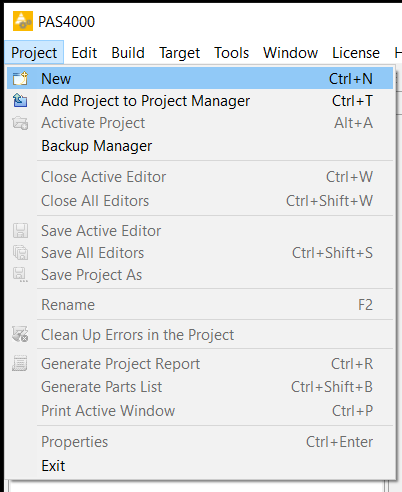
Task: Open the Window menu
Action: (x=290, y=53)
